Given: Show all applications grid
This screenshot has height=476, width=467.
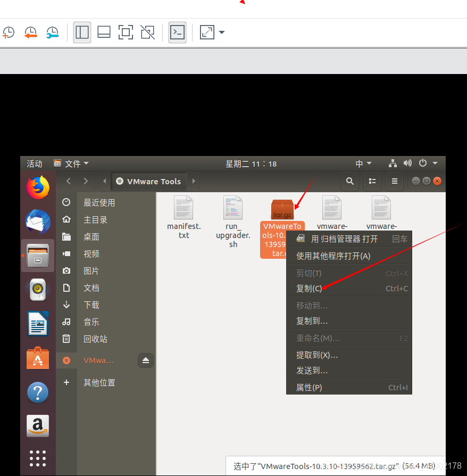Looking at the screenshot, I should click(x=38, y=458).
